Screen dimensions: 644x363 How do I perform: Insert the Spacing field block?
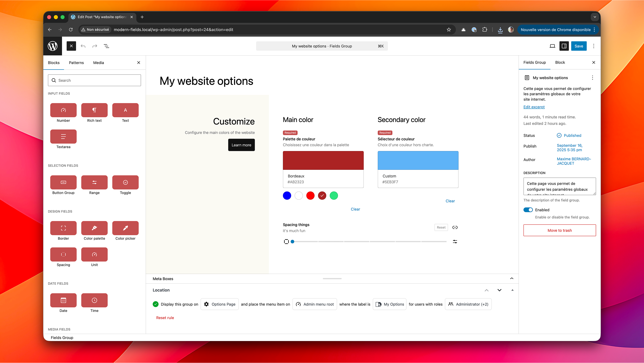pyautogui.click(x=63, y=254)
